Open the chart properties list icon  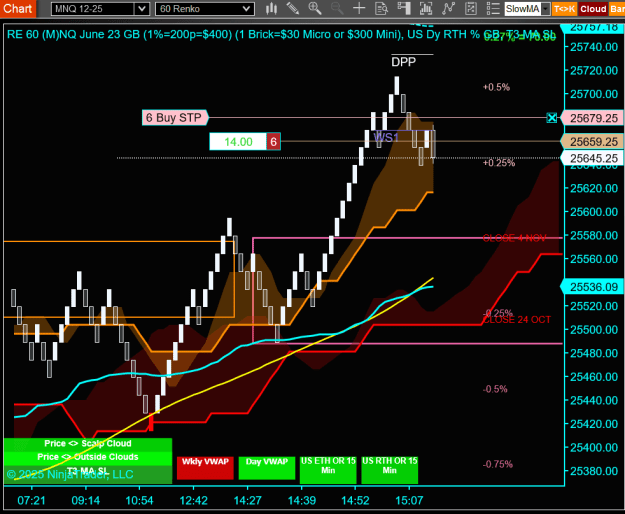[x=493, y=8]
